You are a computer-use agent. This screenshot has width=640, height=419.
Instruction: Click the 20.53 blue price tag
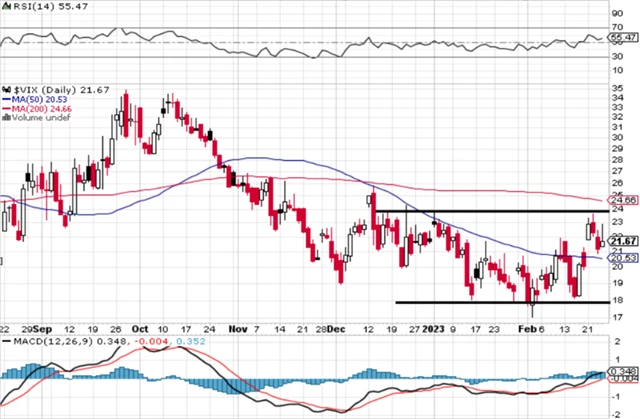[x=624, y=257]
